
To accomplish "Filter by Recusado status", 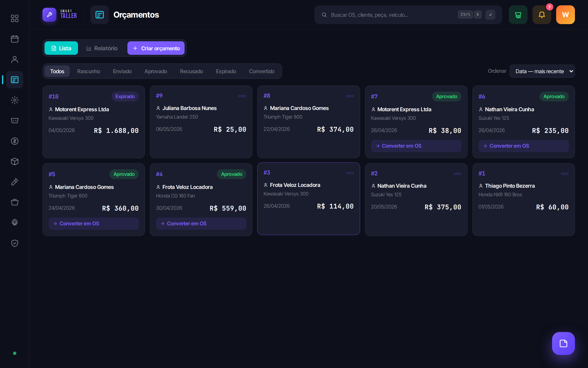I will pyautogui.click(x=192, y=71).
